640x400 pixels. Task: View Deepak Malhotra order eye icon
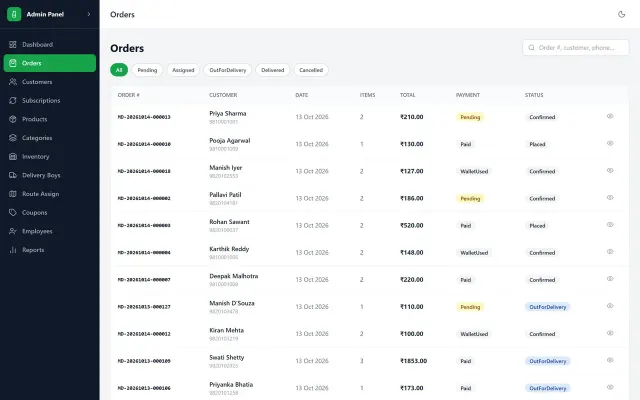[x=610, y=279]
